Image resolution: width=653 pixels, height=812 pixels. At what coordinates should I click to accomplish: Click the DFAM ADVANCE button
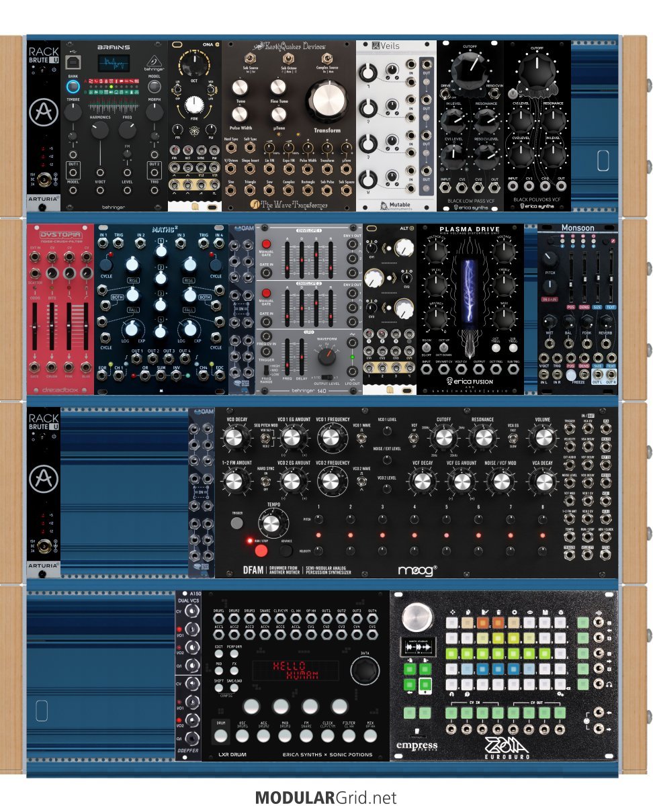287,551
